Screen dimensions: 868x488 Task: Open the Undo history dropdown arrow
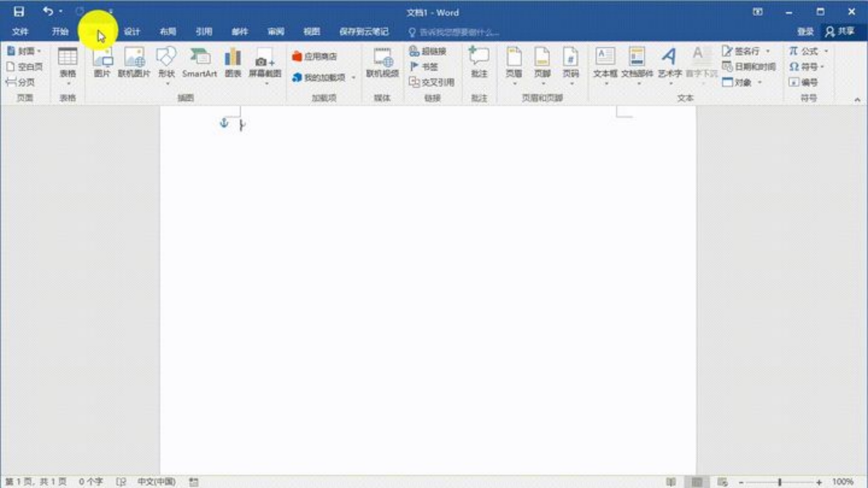(61, 12)
